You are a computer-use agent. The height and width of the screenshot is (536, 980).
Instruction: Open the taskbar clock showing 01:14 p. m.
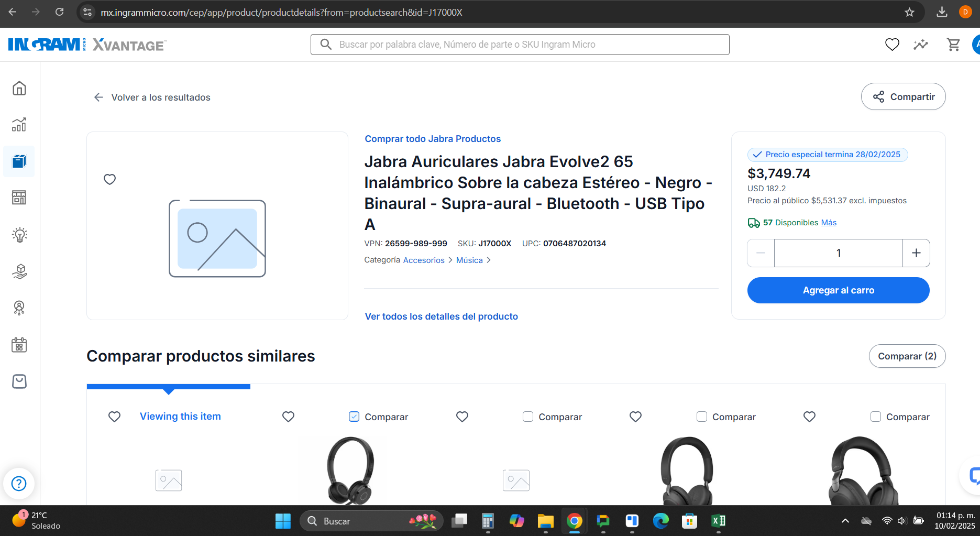(x=955, y=520)
